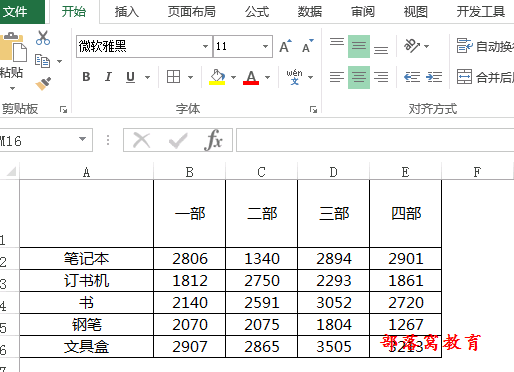514x372 pixels.
Task: Click the Decrease Font Size icon
Action: coord(307,46)
